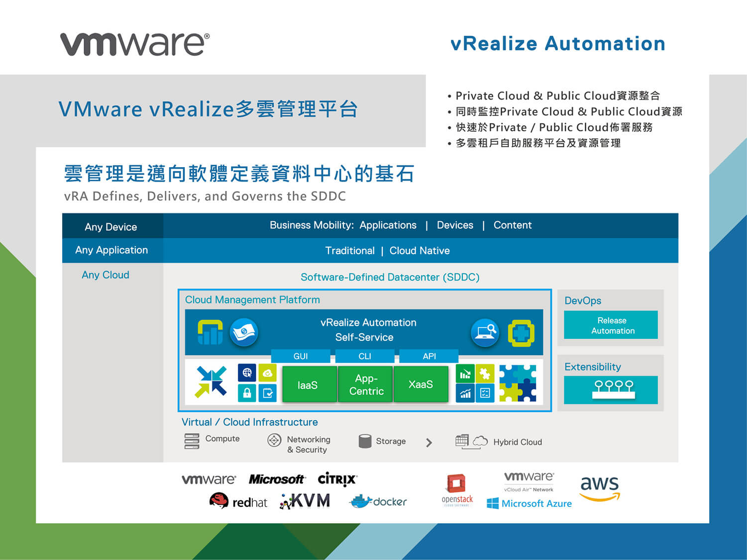Click the DevOps heading
The image size is (747, 560).
pyautogui.click(x=583, y=301)
